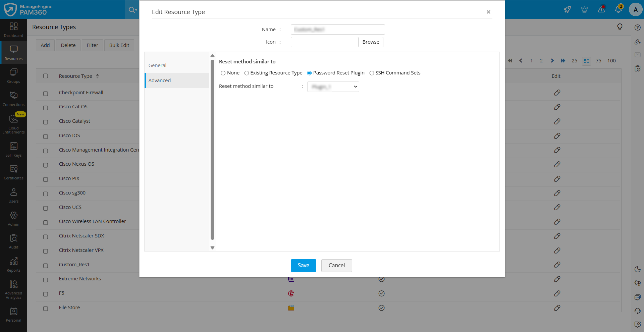Open the Audit section from sidebar
644x332 pixels.
coord(13,241)
